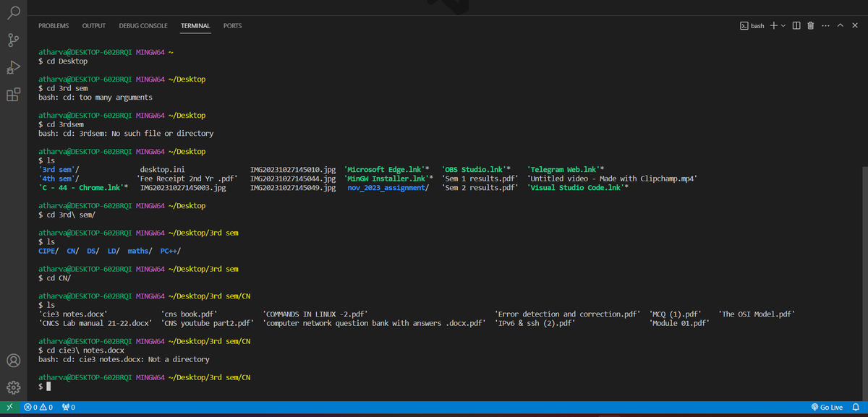Toggle more terminal actions ellipsis
Viewport: 868px width, 417px height.
(x=825, y=25)
